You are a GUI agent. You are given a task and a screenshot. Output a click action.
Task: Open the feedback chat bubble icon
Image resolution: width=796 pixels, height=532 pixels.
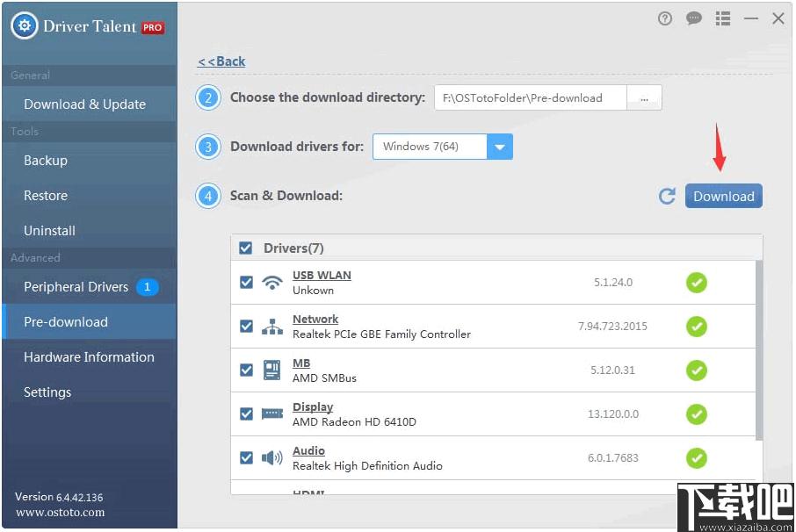[x=693, y=18]
